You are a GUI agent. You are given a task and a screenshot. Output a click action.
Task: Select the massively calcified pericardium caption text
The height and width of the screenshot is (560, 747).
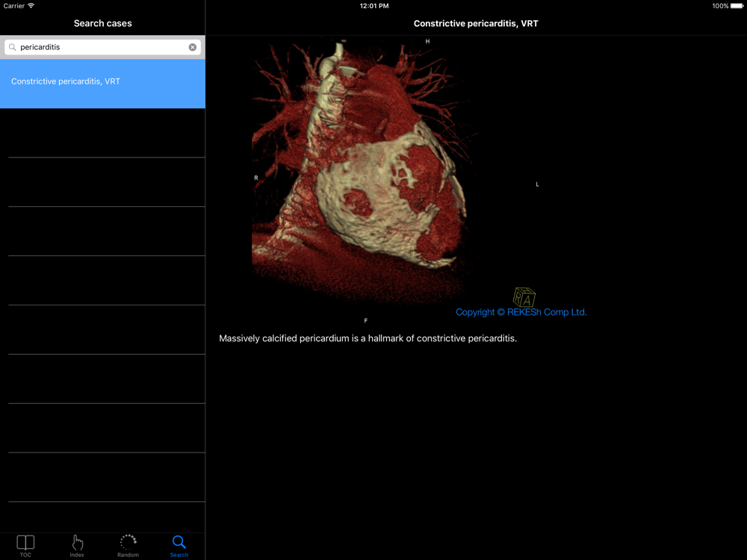[x=368, y=338]
